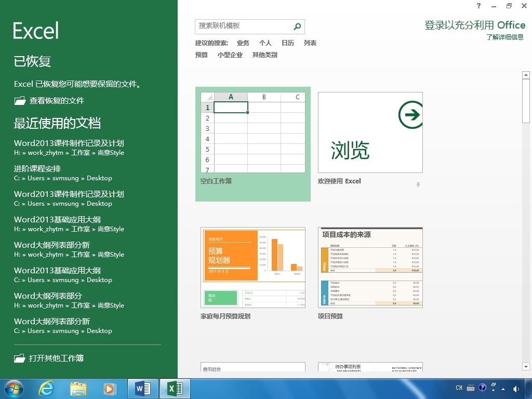Launch Internet Explorer from taskbar
The image size is (532, 399).
pyautogui.click(x=46, y=389)
